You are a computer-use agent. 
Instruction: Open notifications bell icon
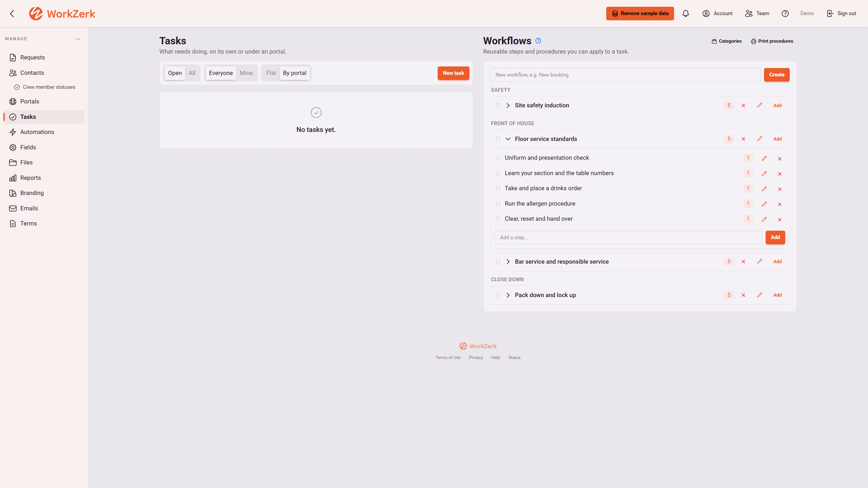coord(685,14)
